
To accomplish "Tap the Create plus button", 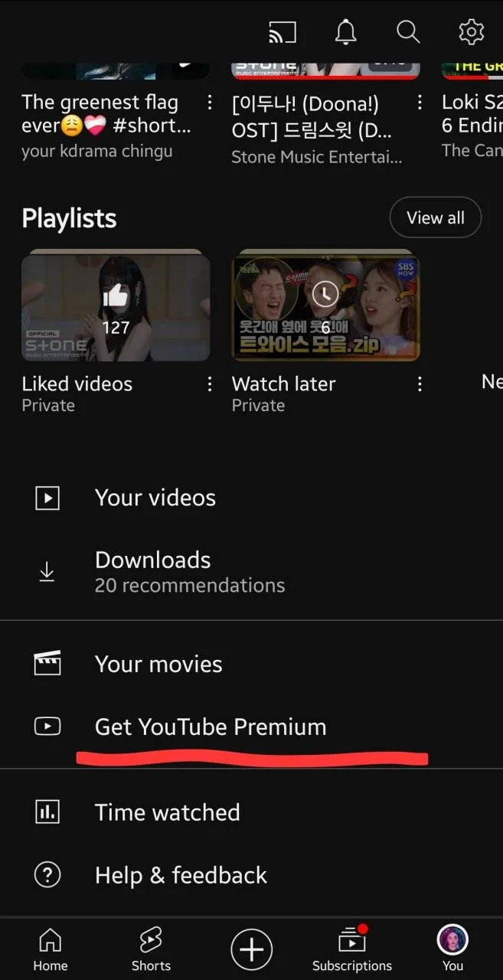I will point(251,950).
